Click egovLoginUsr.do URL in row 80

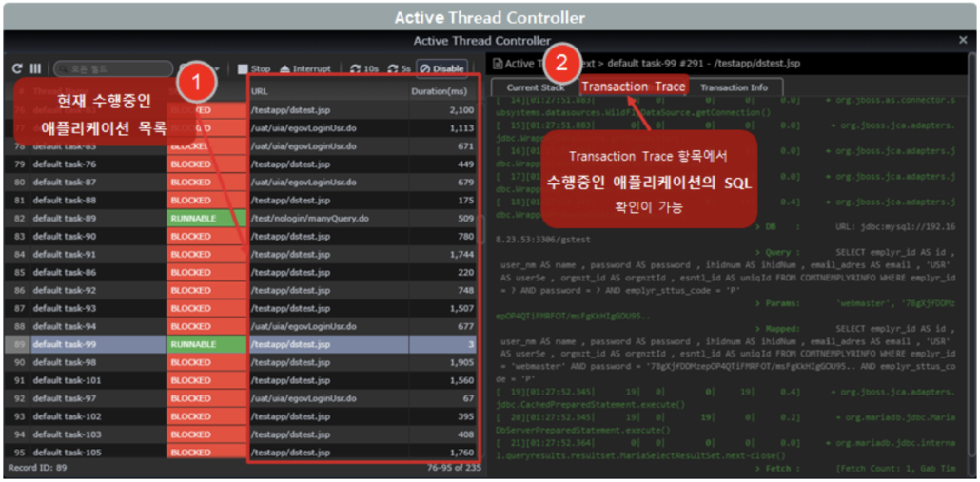point(304,183)
